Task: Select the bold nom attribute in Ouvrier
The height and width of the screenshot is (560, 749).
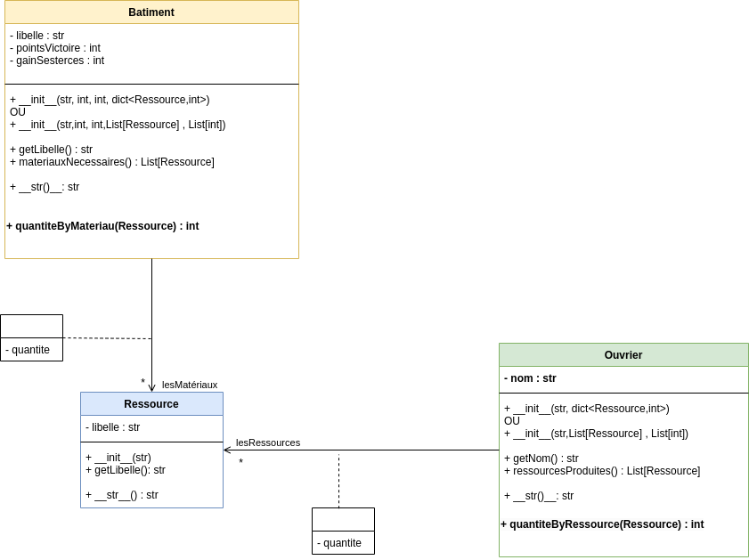Action: click(x=530, y=378)
